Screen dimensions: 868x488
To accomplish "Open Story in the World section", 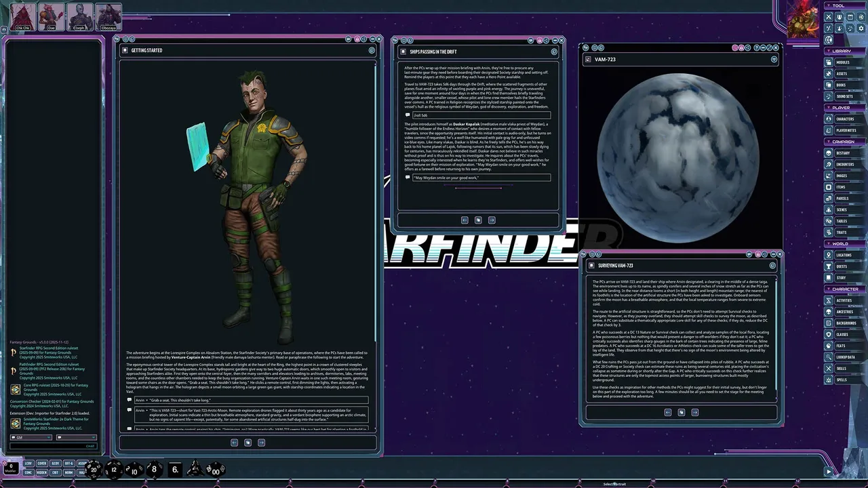I will tap(845, 277).
